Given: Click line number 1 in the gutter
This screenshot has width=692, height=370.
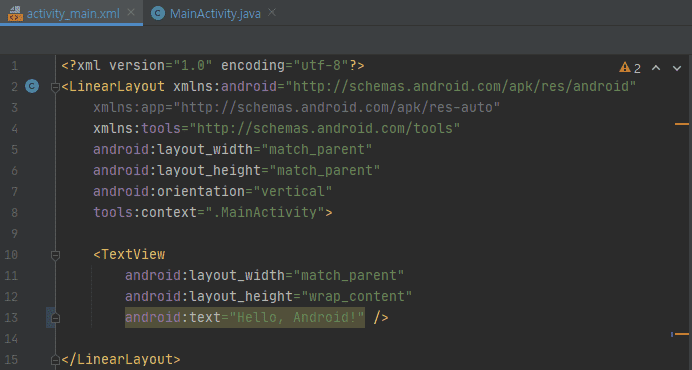Looking at the screenshot, I should (15, 66).
